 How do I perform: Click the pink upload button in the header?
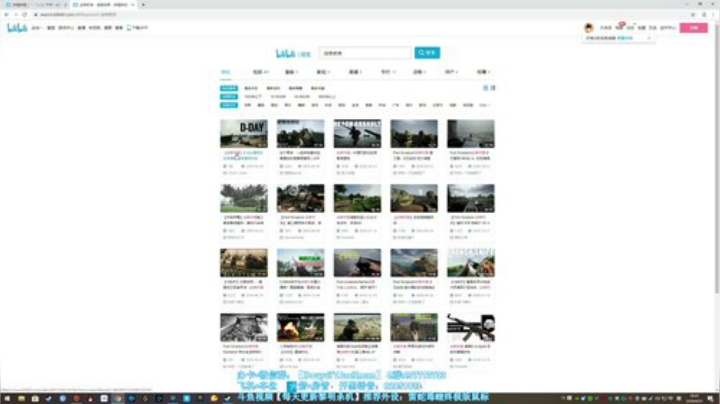click(693, 28)
